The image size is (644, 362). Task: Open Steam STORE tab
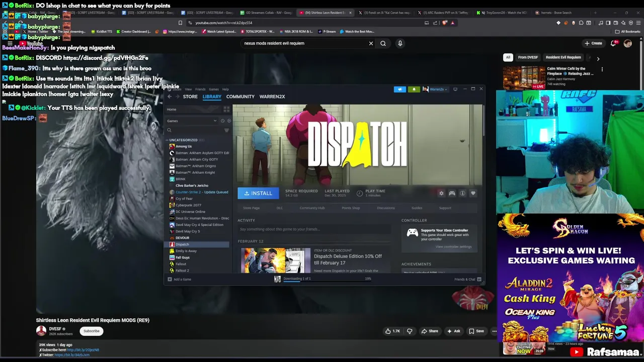click(190, 97)
